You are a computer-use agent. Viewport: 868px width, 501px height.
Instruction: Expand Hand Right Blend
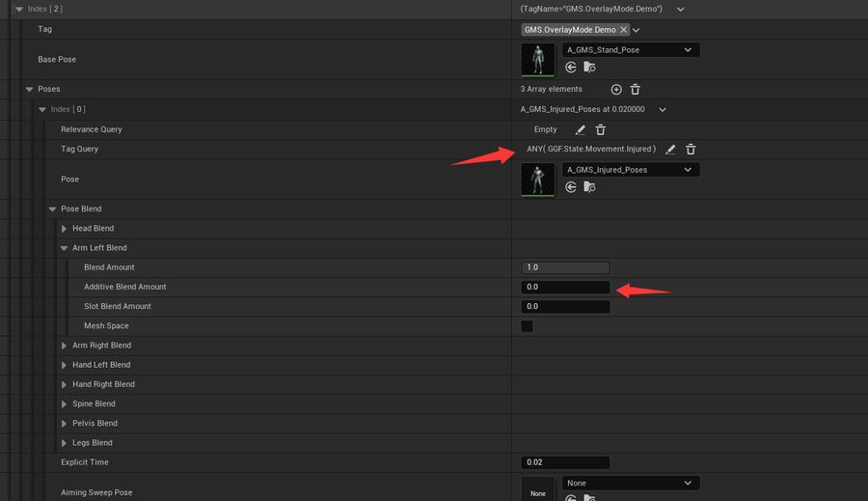tap(64, 384)
